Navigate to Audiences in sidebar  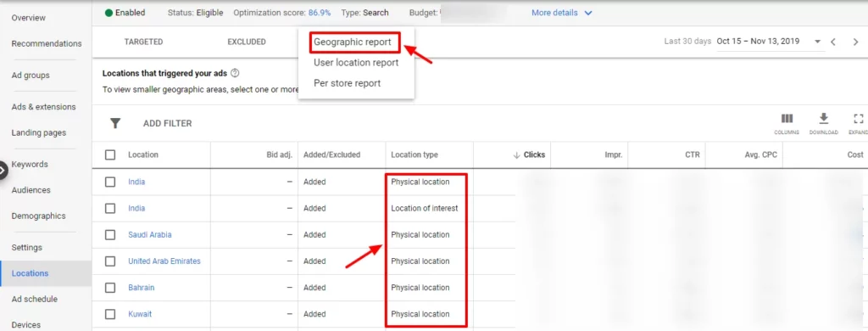tap(31, 189)
